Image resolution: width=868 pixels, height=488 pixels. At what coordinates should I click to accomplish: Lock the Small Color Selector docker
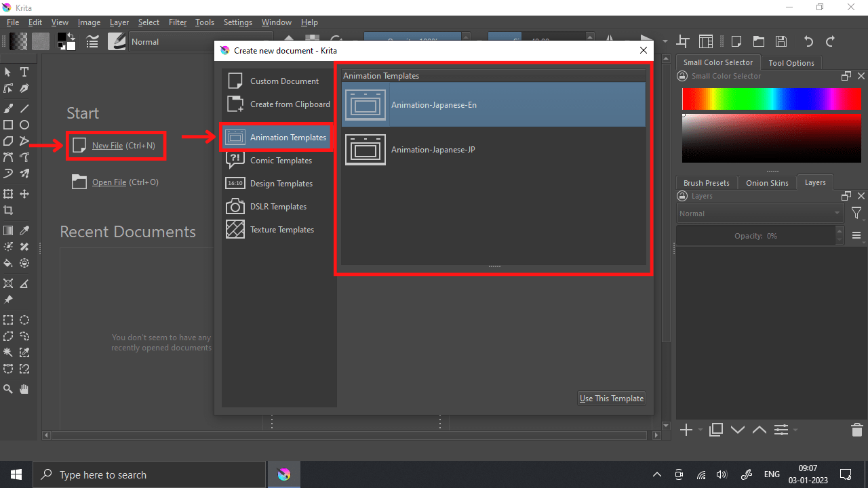coord(682,76)
